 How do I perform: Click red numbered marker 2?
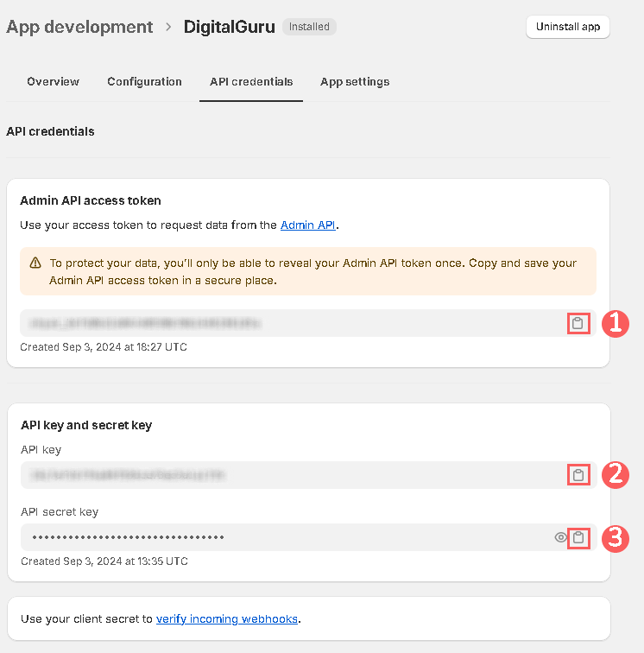point(615,474)
